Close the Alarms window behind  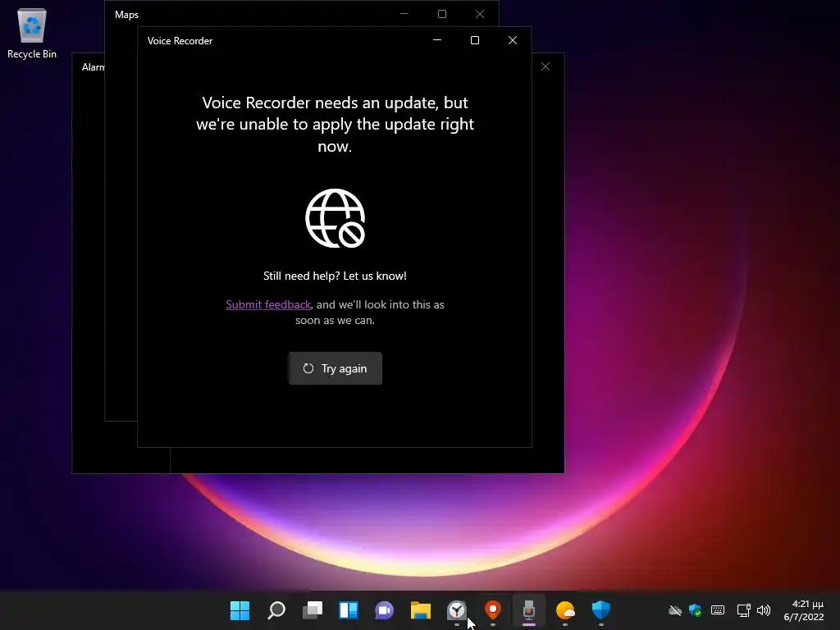coord(546,66)
